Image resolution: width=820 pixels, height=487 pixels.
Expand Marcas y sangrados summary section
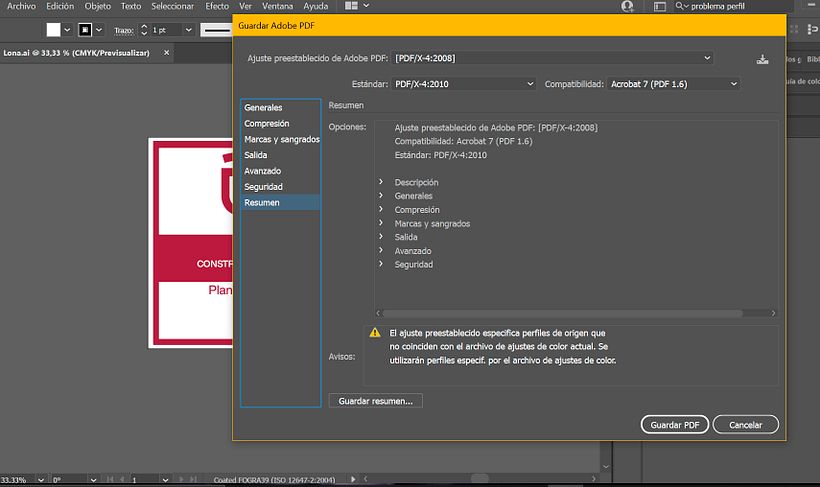pos(381,223)
